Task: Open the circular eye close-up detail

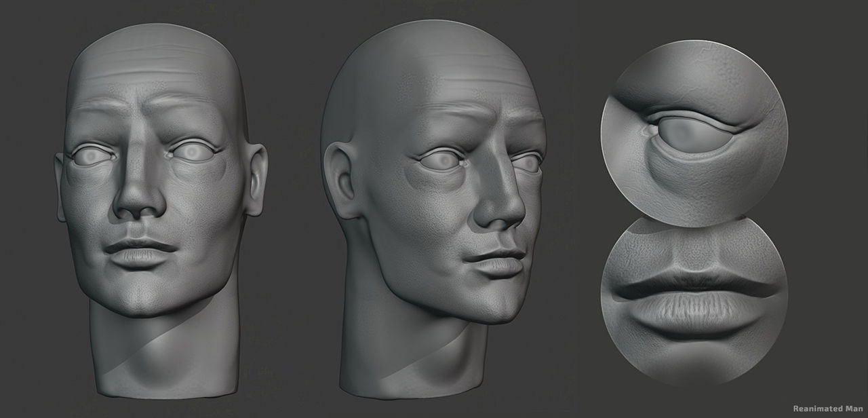Action: 694,134
